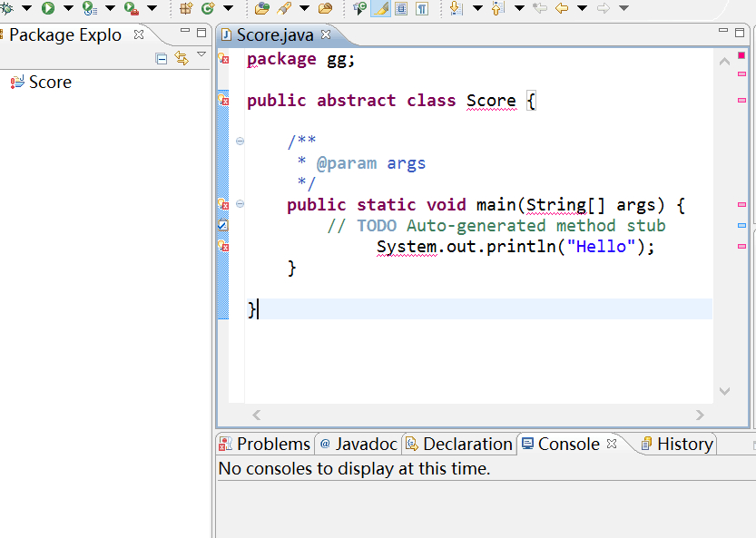Click blue task mark in overview ruler

[x=741, y=225]
